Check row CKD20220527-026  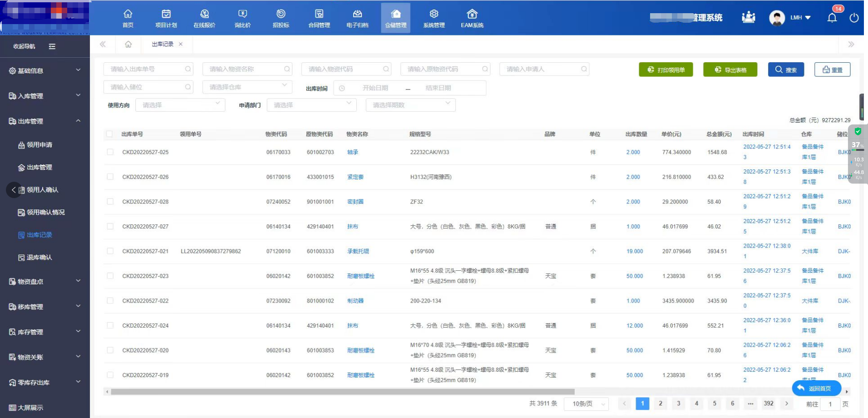click(x=110, y=177)
